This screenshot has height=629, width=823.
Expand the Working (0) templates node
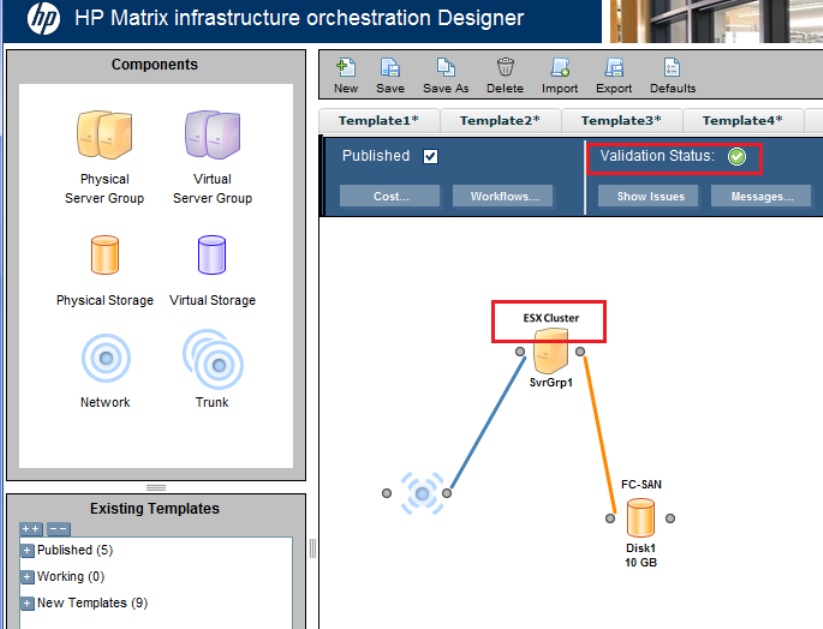[27, 577]
